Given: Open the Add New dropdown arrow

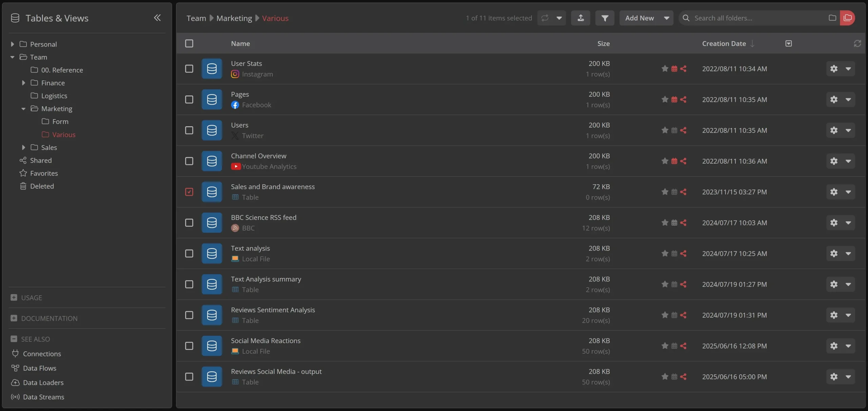Looking at the screenshot, I should (x=667, y=18).
